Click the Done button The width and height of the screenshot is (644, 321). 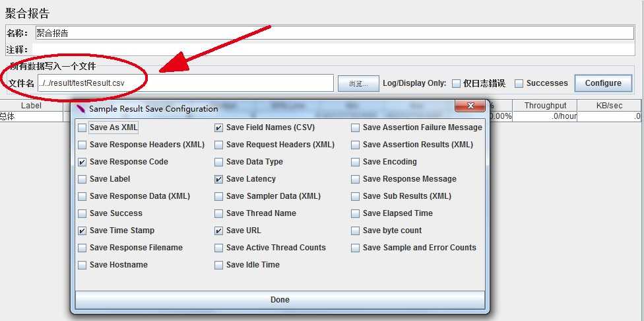280,300
